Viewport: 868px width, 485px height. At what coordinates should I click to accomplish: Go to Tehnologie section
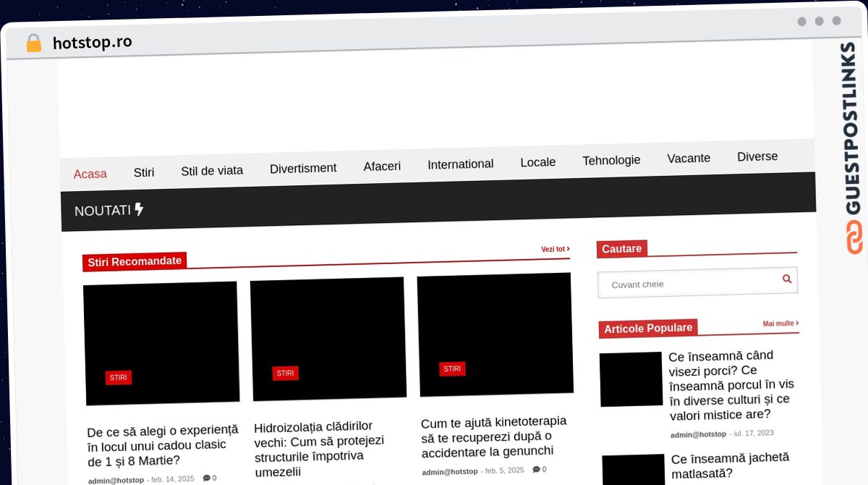(x=611, y=160)
